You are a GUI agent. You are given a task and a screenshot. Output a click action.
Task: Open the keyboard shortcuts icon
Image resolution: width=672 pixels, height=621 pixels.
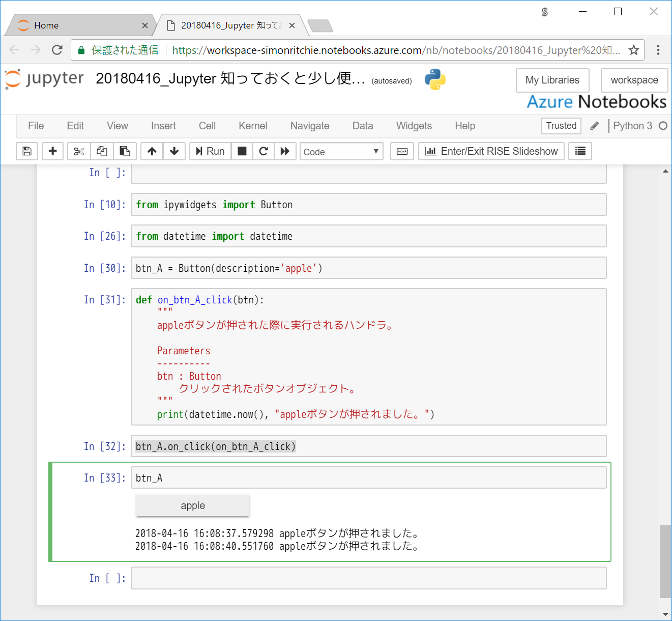click(x=401, y=151)
